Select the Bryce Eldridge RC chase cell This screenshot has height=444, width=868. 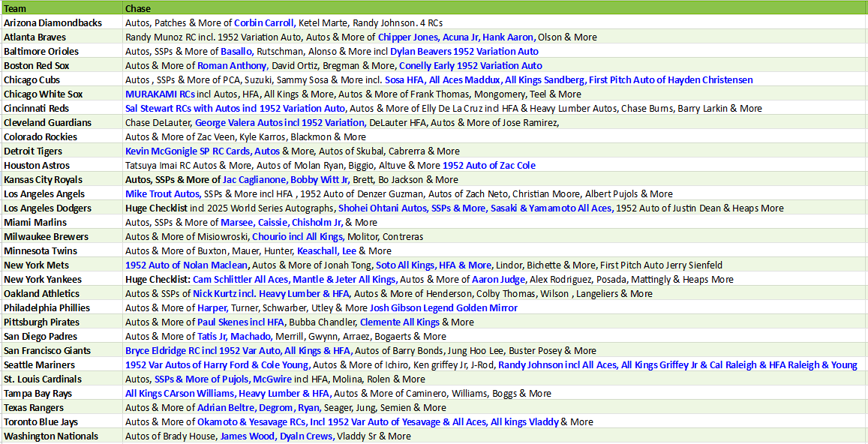[x=495, y=350]
